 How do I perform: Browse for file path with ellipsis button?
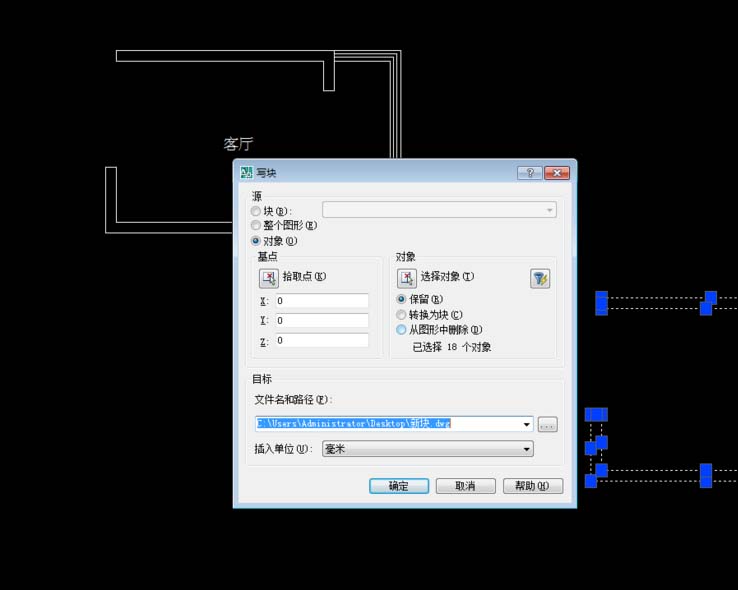pos(547,424)
